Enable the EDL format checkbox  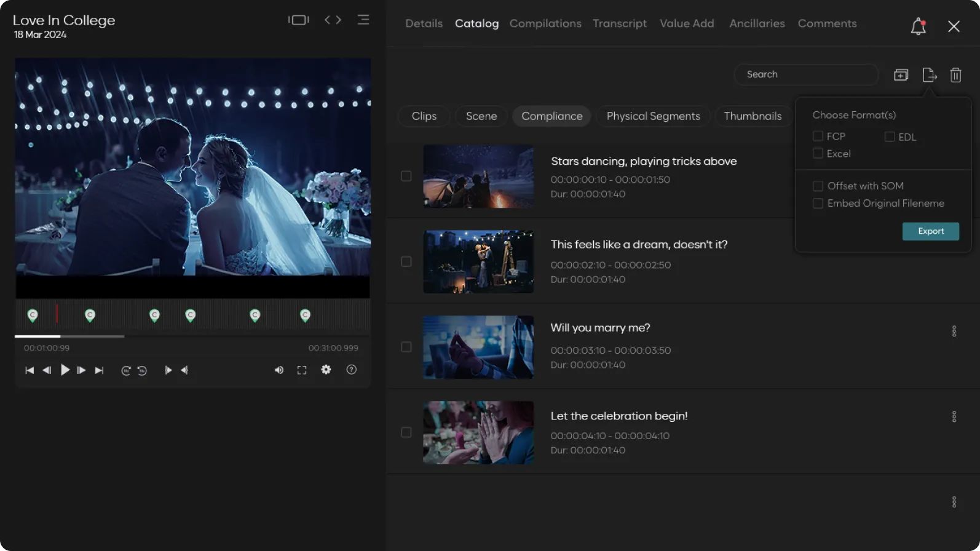pos(890,137)
